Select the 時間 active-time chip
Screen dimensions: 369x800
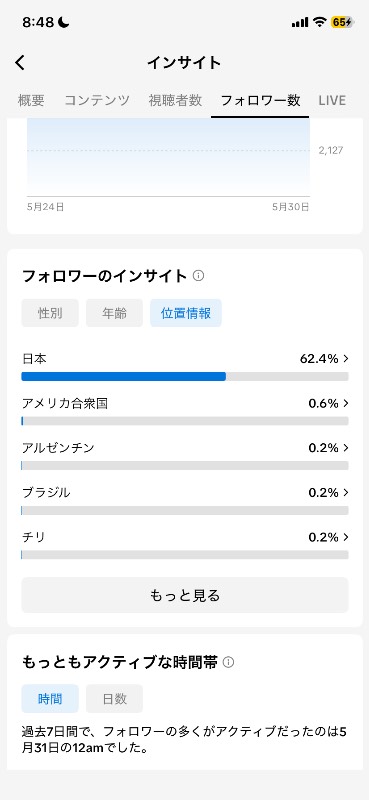click(x=50, y=698)
